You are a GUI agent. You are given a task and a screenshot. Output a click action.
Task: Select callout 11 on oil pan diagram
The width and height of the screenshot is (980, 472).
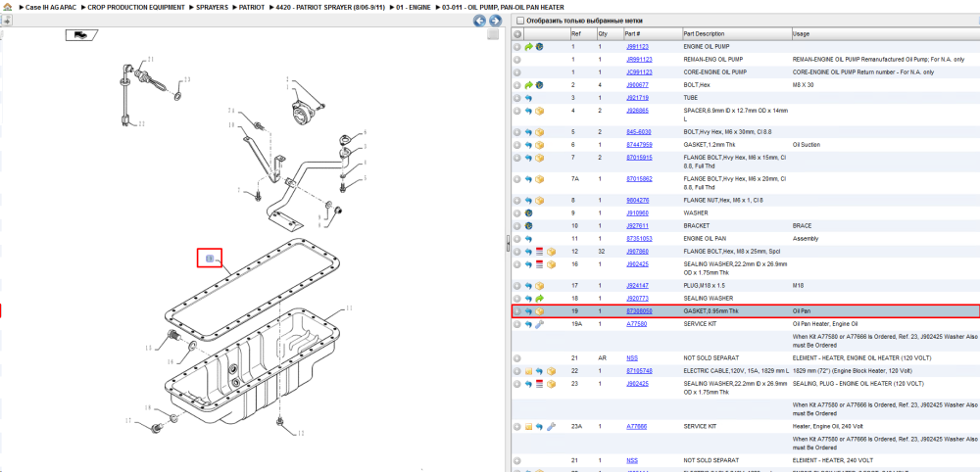[350, 307]
